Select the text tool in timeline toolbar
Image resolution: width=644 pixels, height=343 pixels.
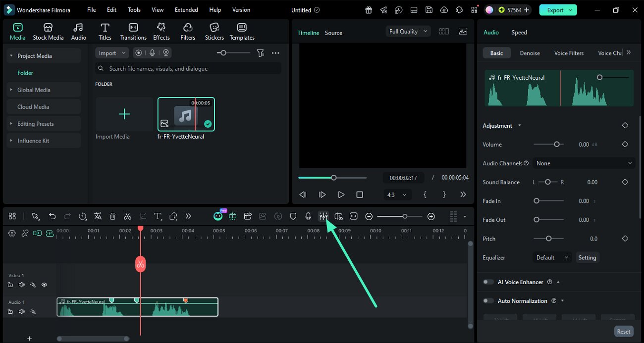tap(158, 216)
